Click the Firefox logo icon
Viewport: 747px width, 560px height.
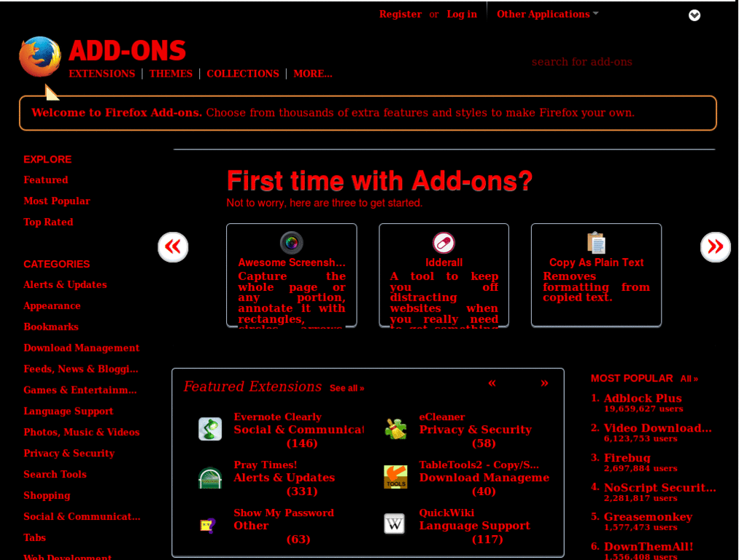[39, 57]
